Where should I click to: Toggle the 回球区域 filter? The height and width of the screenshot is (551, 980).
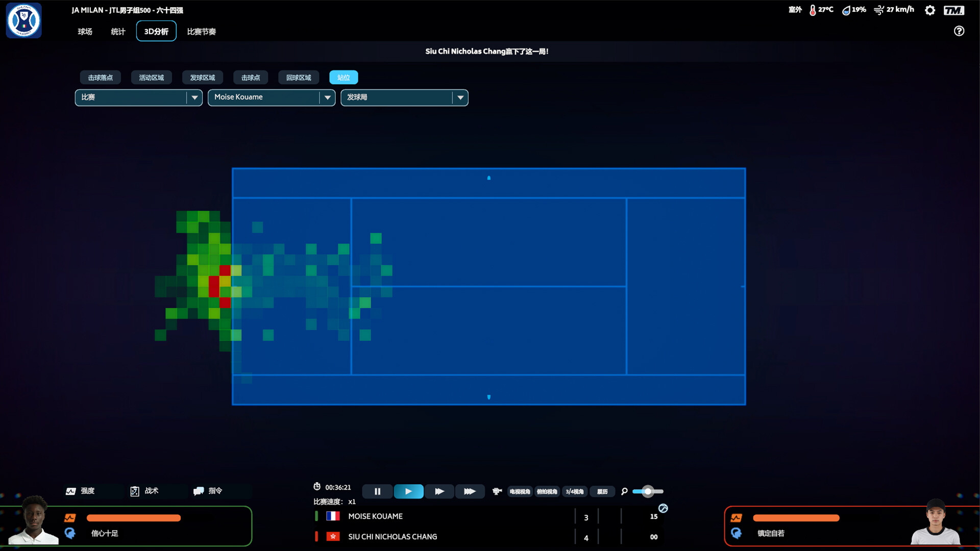pos(299,78)
